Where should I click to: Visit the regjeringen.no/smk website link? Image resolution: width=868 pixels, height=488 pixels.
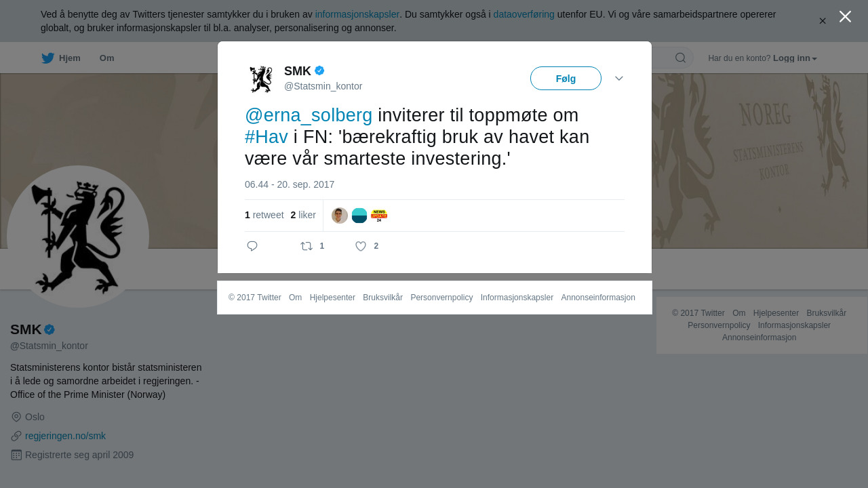[65, 436]
